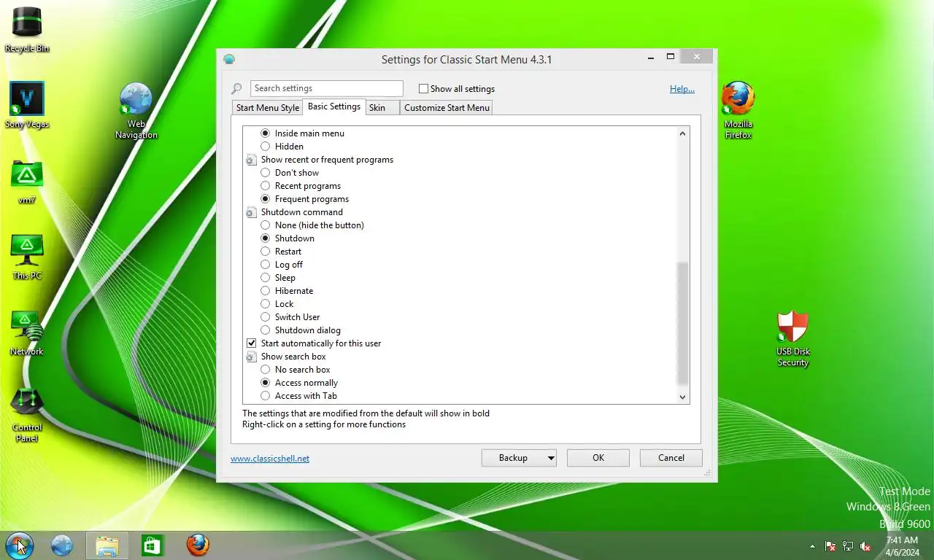Select No search box option
This screenshot has height=560, width=934.
coord(266,370)
